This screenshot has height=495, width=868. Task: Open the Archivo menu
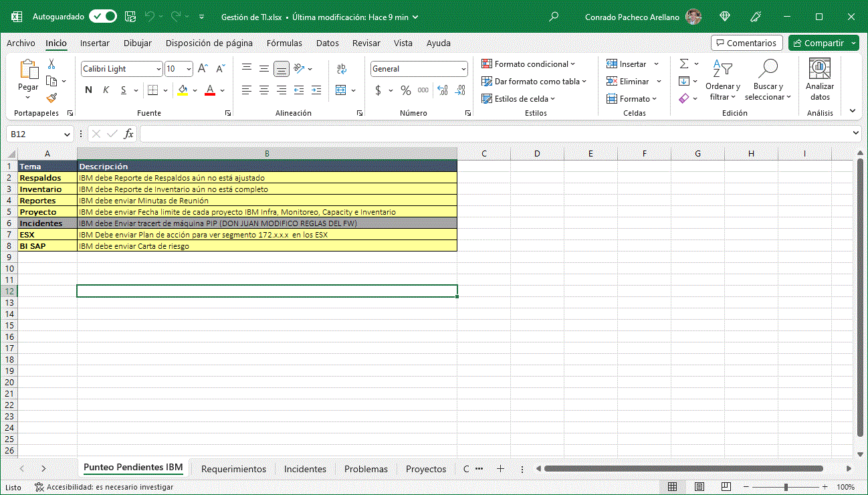click(21, 43)
